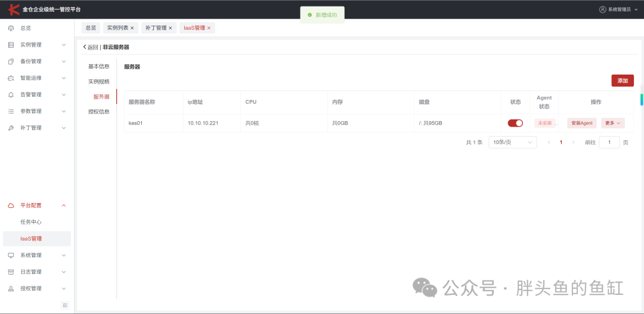This screenshot has width=644, height=314.
Task: Click the kes01 server name cell
Action: click(154, 123)
